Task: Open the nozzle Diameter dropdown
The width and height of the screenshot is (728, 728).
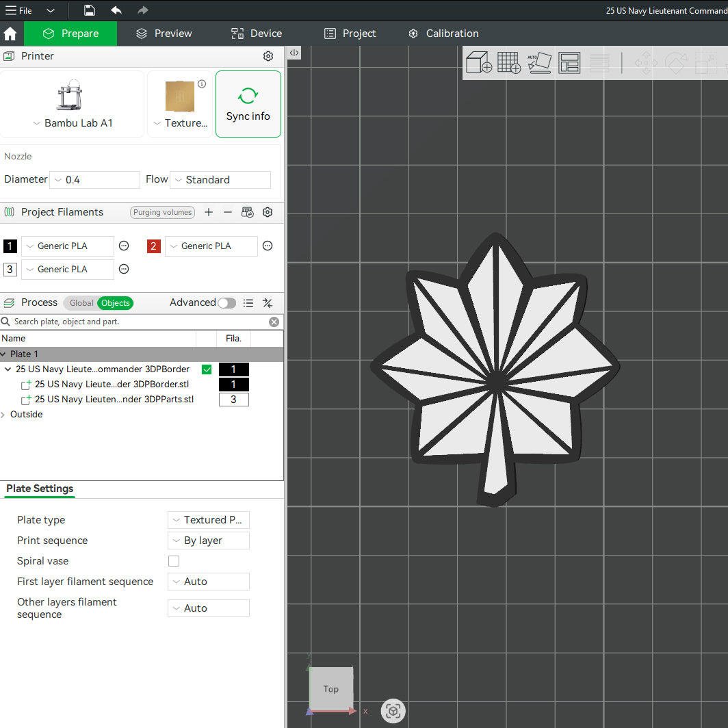Action: point(94,180)
